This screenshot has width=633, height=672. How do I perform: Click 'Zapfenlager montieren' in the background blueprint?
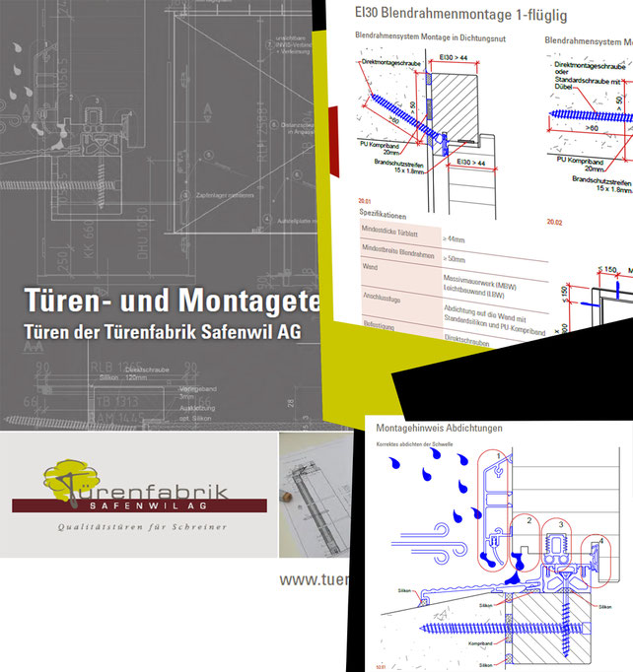(225, 195)
